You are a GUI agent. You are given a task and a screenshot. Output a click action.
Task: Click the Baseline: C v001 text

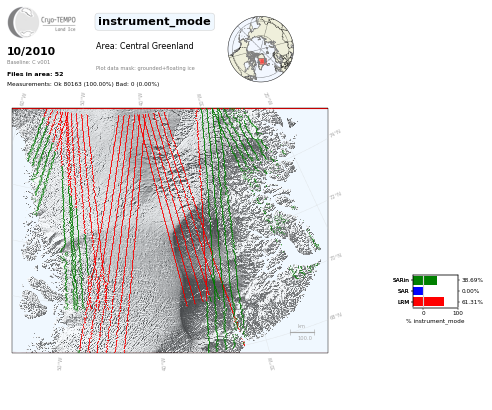[x=28, y=62]
